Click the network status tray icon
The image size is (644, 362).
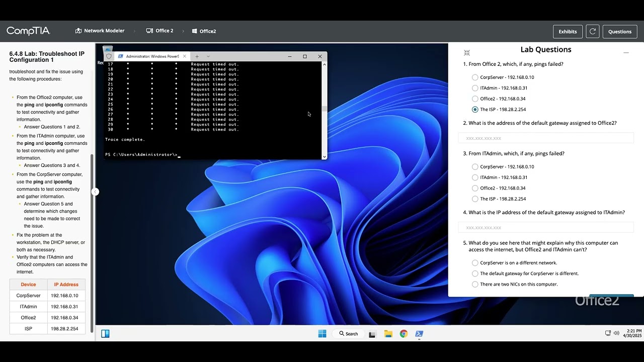tap(608, 333)
